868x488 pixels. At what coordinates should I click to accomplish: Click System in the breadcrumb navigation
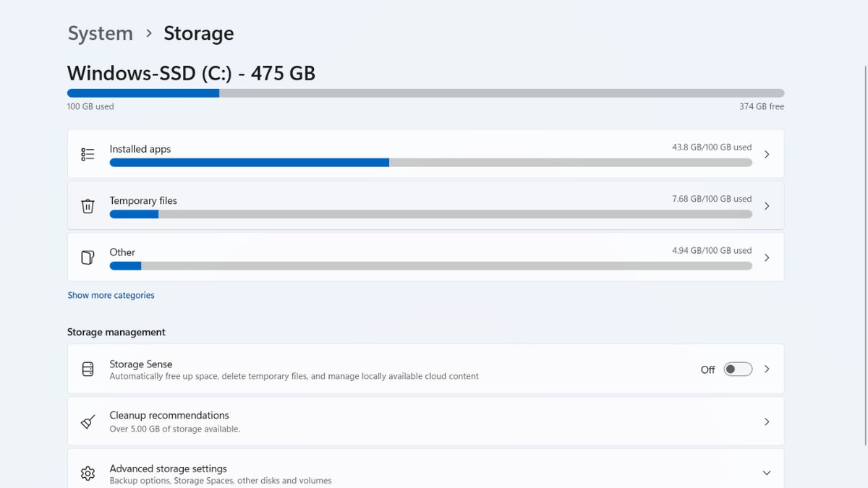(x=100, y=33)
